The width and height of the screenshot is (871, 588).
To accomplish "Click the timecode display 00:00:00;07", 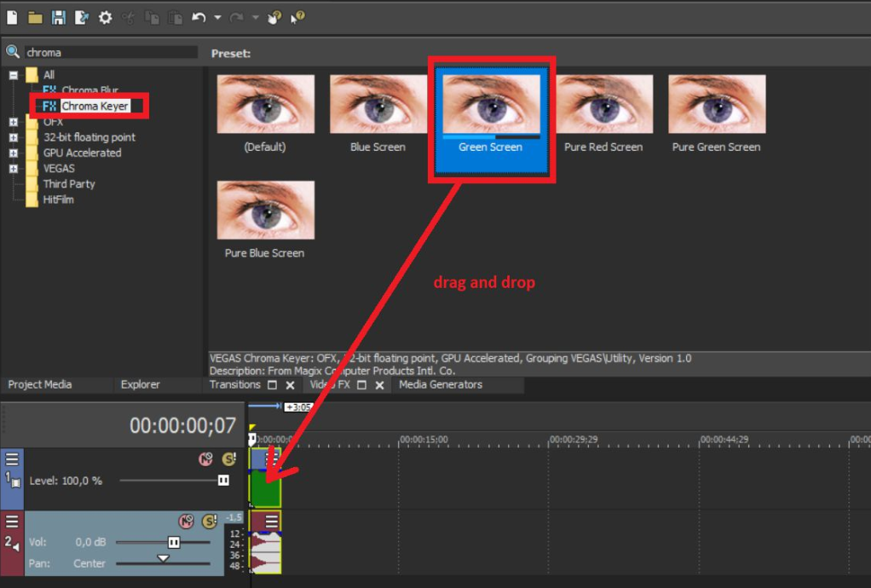I will 182,426.
